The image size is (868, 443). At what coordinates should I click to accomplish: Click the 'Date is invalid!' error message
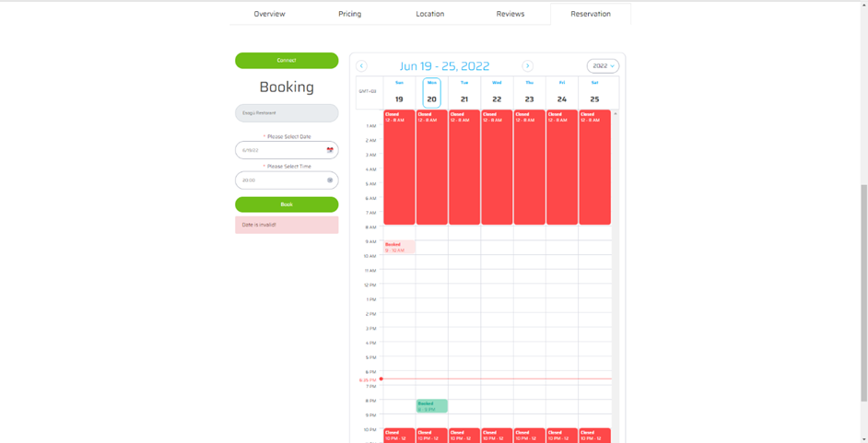pos(287,225)
